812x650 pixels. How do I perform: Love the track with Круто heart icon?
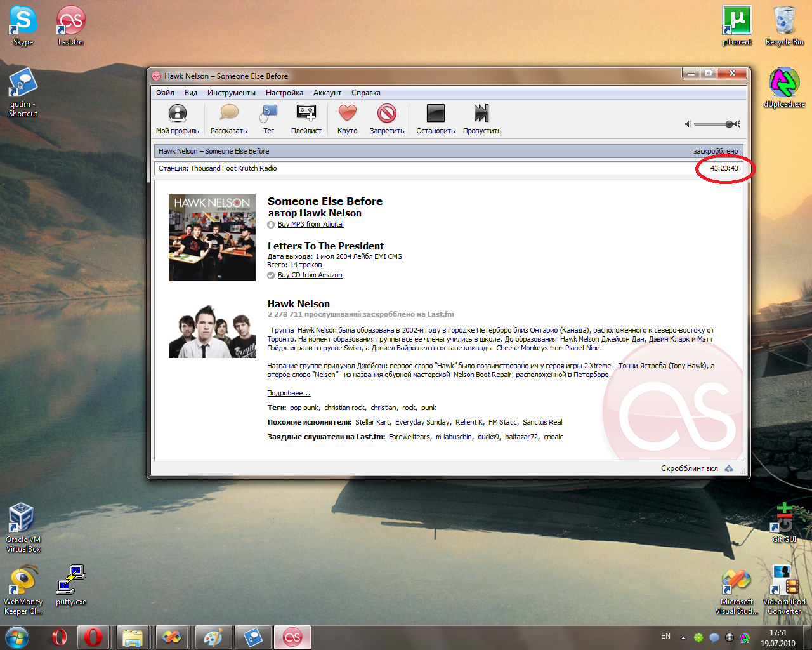(x=347, y=119)
